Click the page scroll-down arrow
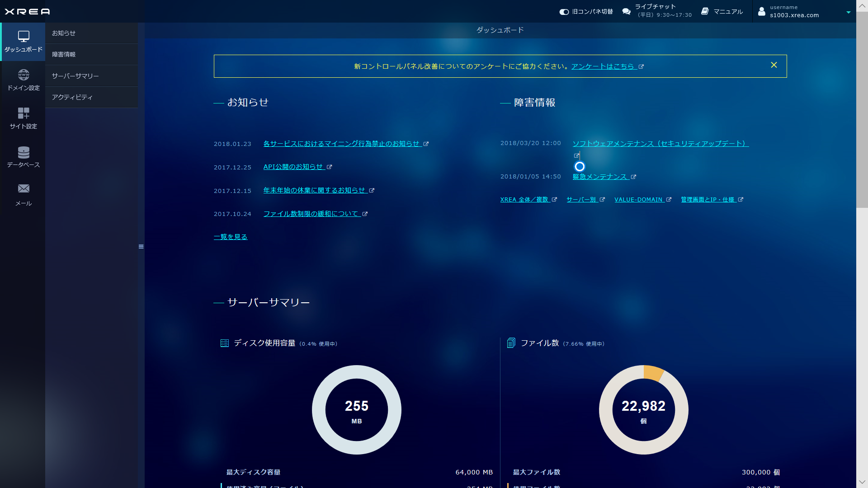The width and height of the screenshot is (868, 488). point(862,482)
